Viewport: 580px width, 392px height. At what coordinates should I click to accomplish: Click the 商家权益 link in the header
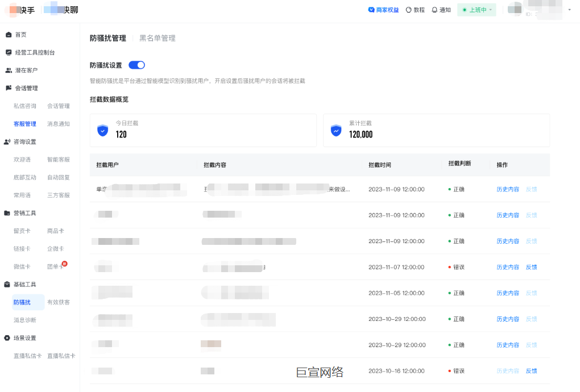click(383, 10)
